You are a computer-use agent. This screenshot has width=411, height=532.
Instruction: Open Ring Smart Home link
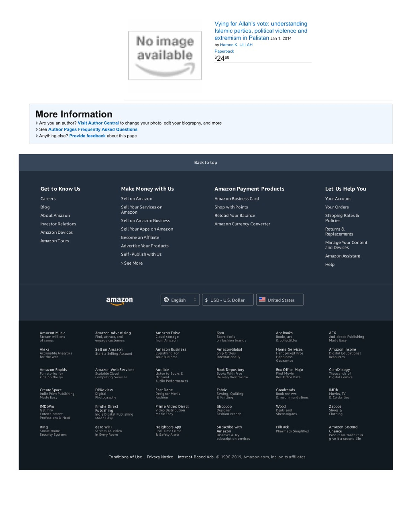pos(53,431)
